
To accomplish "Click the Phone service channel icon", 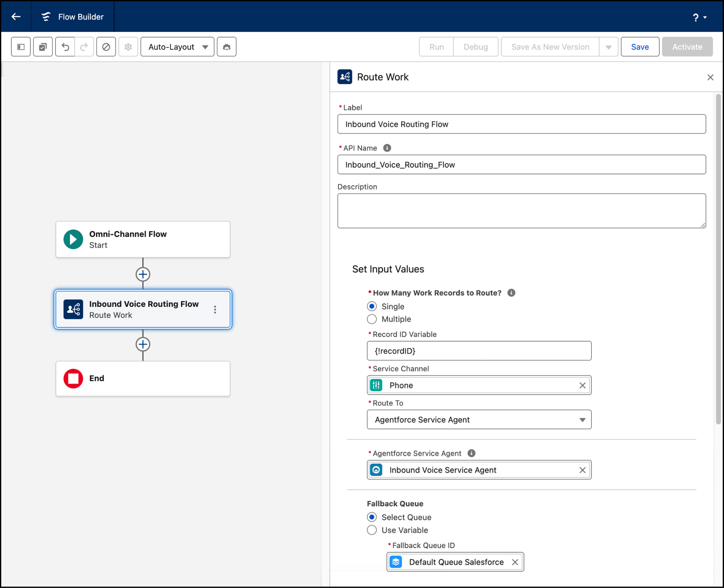I will click(376, 385).
